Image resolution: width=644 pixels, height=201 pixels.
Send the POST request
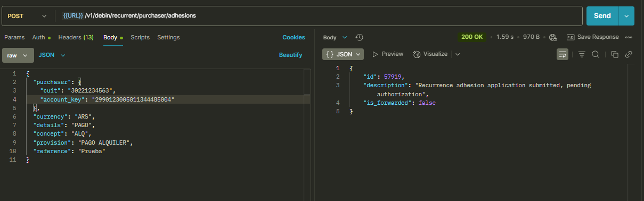point(602,16)
